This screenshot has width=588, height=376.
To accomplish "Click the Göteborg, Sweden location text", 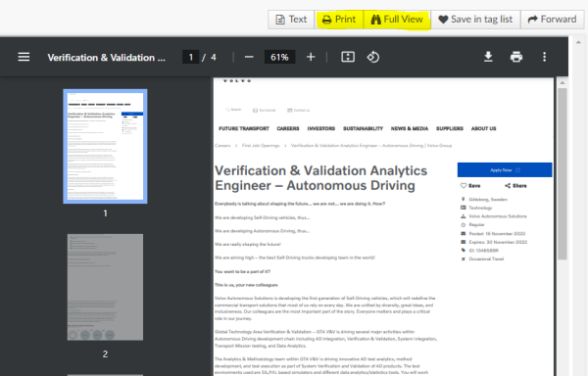I will click(488, 199).
